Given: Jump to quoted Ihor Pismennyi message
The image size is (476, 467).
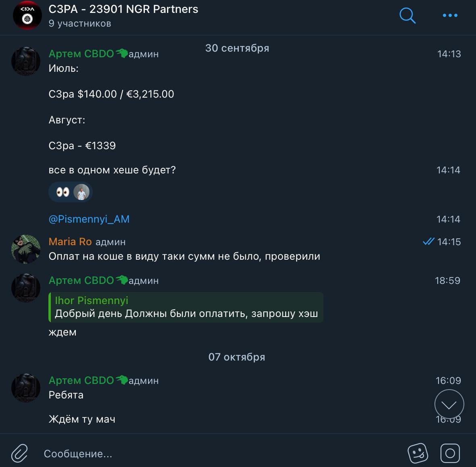Looking at the screenshot, I should point(186,307).
